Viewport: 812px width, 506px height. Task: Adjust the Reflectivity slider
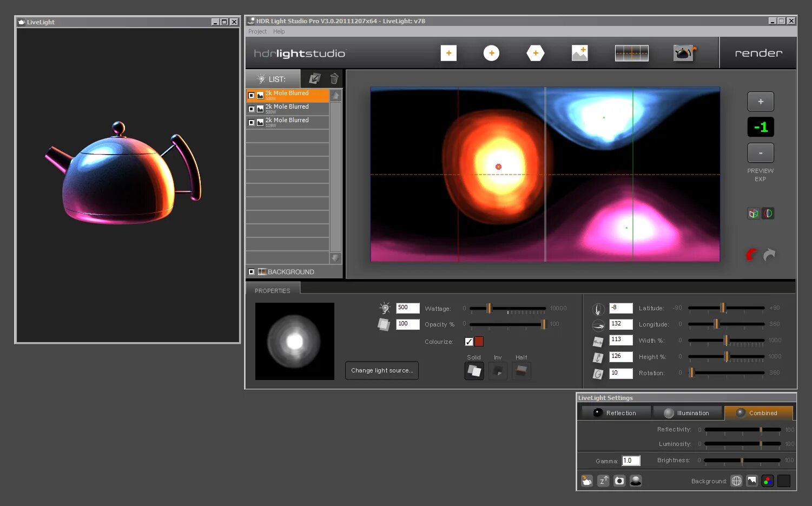pyautogui.click(x=742, y=430)
